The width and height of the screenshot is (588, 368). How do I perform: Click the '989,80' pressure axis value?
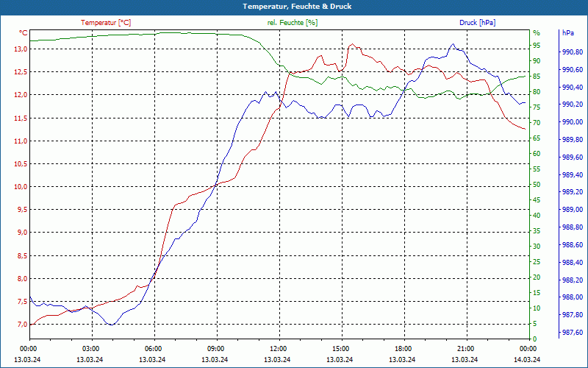coord(573,140)
